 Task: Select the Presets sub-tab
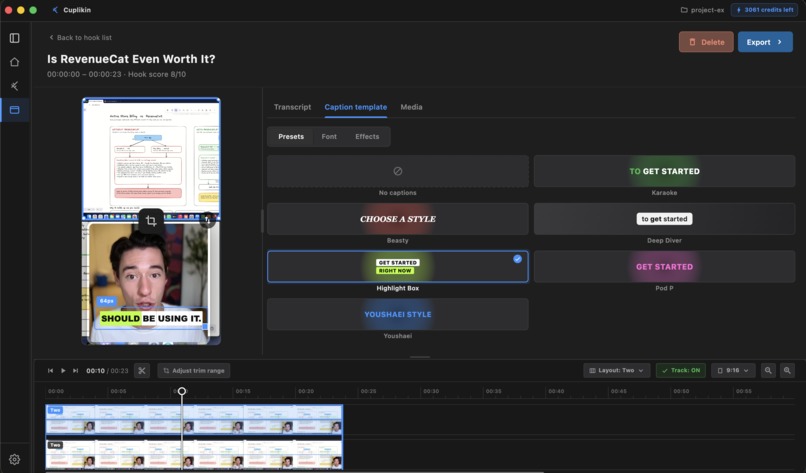(x=291, y=137)
